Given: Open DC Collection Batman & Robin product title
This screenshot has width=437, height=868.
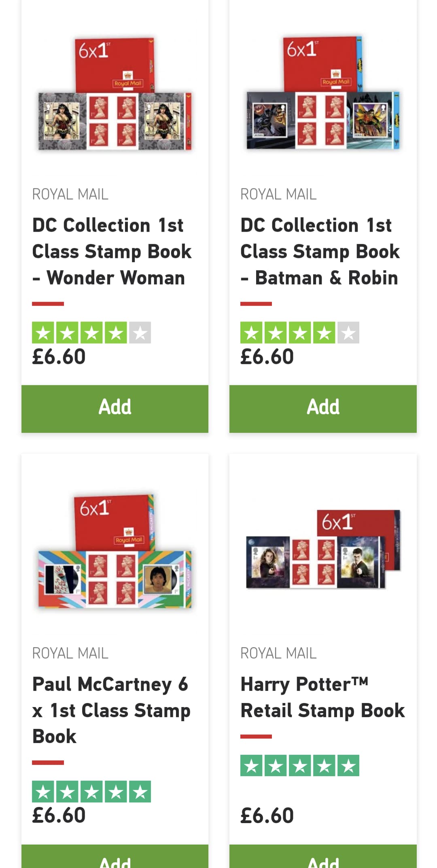Looking at the screenshot, I should pos(320,252).
